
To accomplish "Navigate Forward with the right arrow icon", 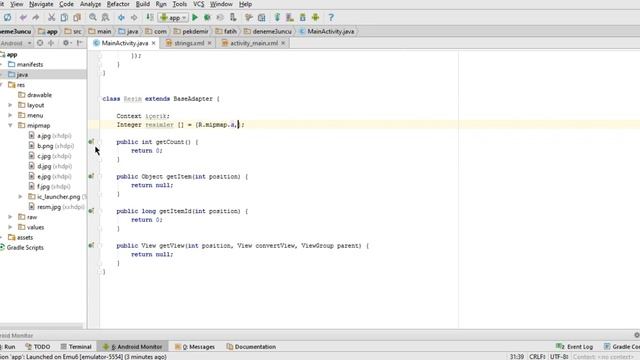I will (134, 18).
